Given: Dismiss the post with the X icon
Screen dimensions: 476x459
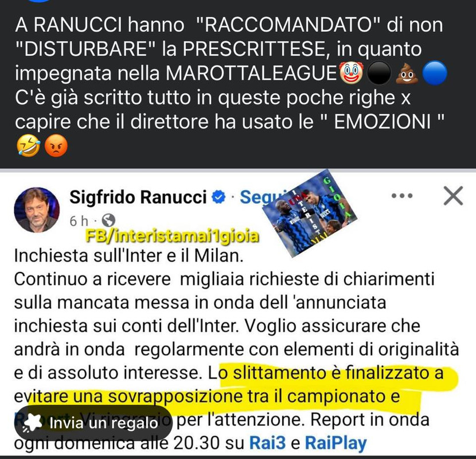Looking at the screenshot, I should coord(453,196).
